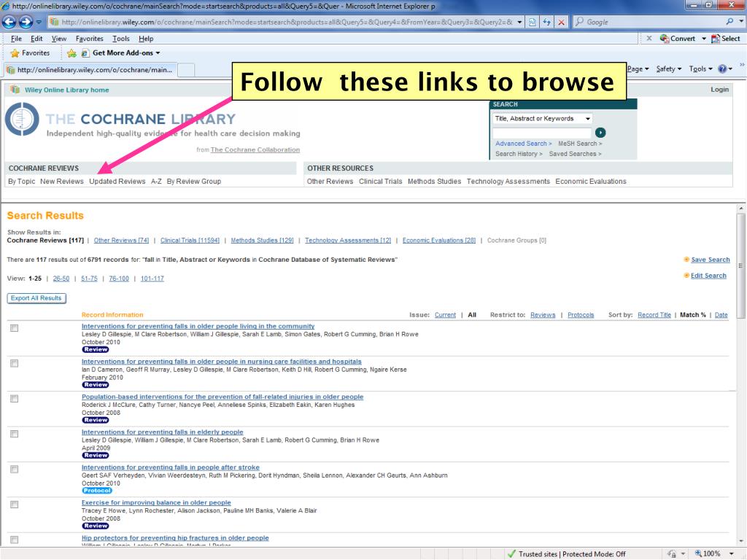Open the Tools command bar dropdown
Image resolution: width=747 pixels, height=560 pixels.
pos(700,69)
